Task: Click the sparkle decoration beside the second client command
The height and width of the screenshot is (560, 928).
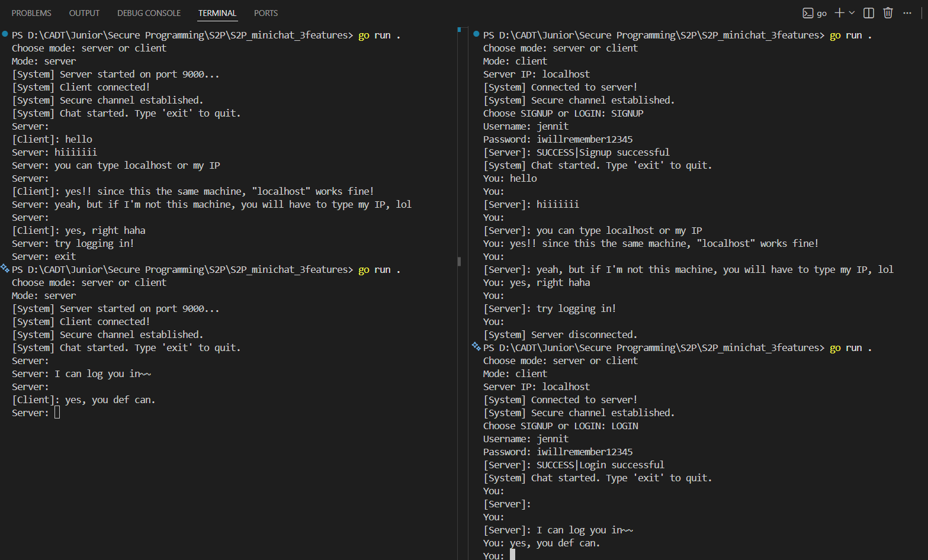Action: (x=475, y=347)
